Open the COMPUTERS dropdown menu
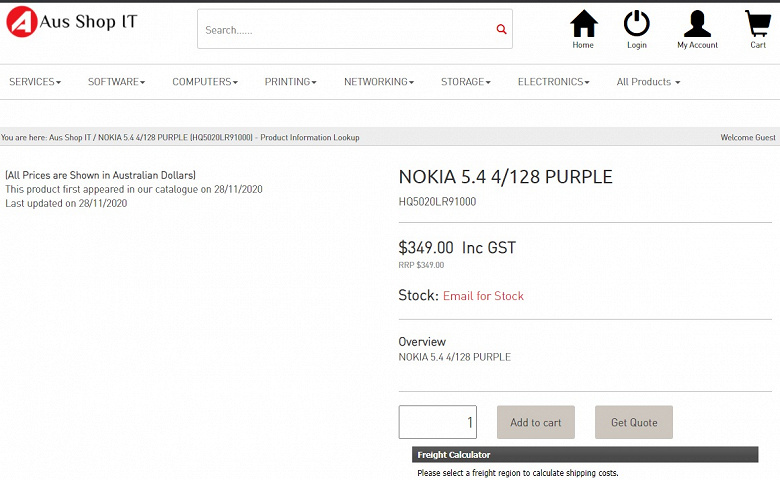 point(204,82)
